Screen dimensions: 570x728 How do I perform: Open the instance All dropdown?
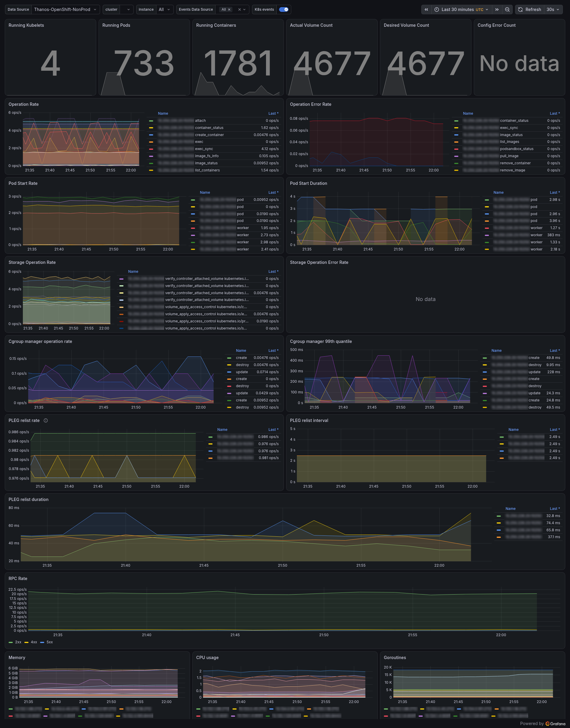164,9
